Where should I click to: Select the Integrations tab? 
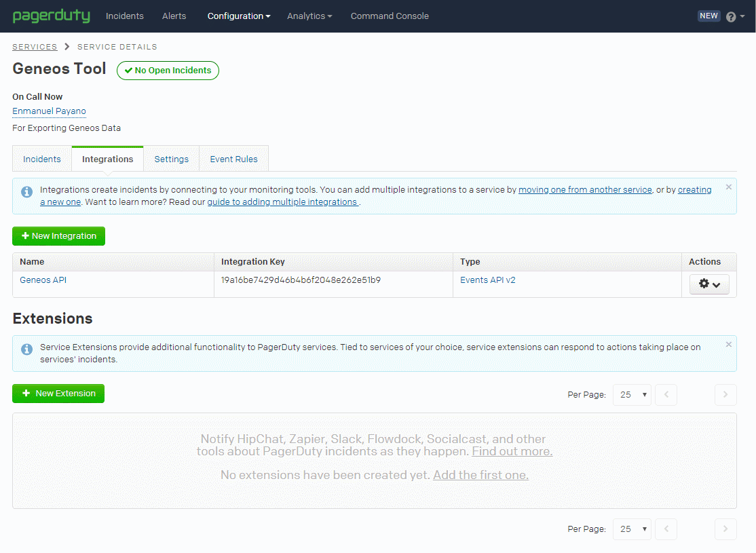click(x=107, y=159)
